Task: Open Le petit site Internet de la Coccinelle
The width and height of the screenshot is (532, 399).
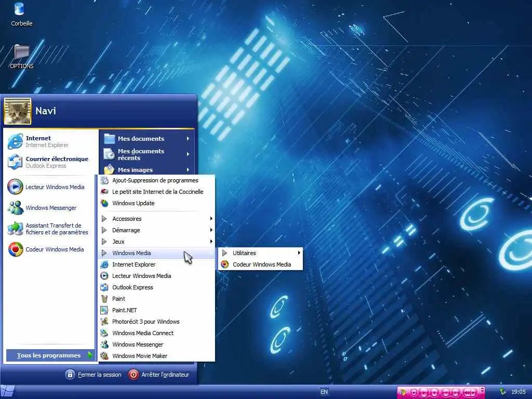Action: pyautogui.click(x=156, y=192)
